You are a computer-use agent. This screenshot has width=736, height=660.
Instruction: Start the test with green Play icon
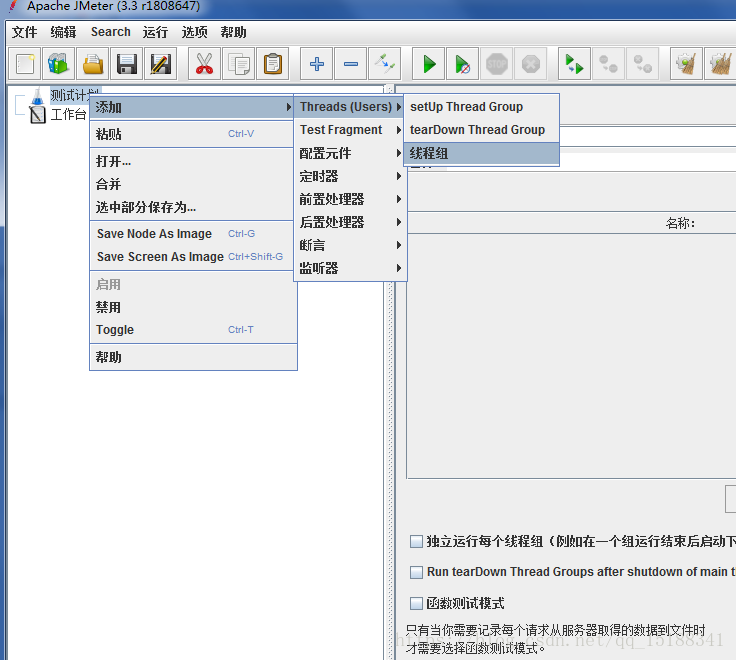[429, 64]
